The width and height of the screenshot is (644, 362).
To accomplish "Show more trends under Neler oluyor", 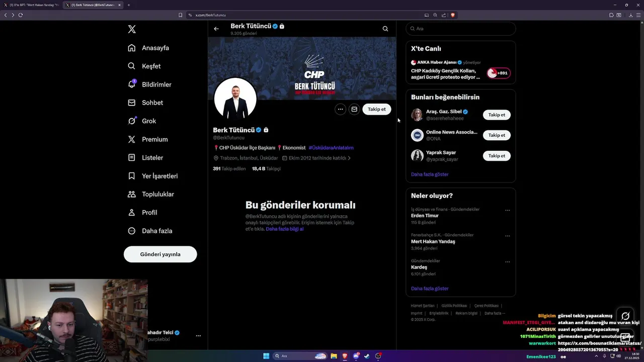I will 430,289.
